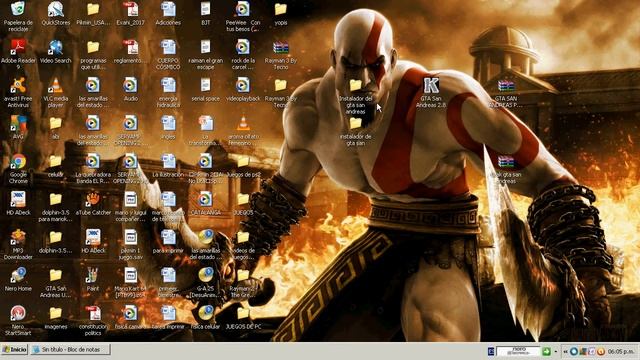Click the Nero search toolbar input field
Image resolution: width=640 pixels, height=360 pixels.
pyautogui.click(x=518, y=351)
